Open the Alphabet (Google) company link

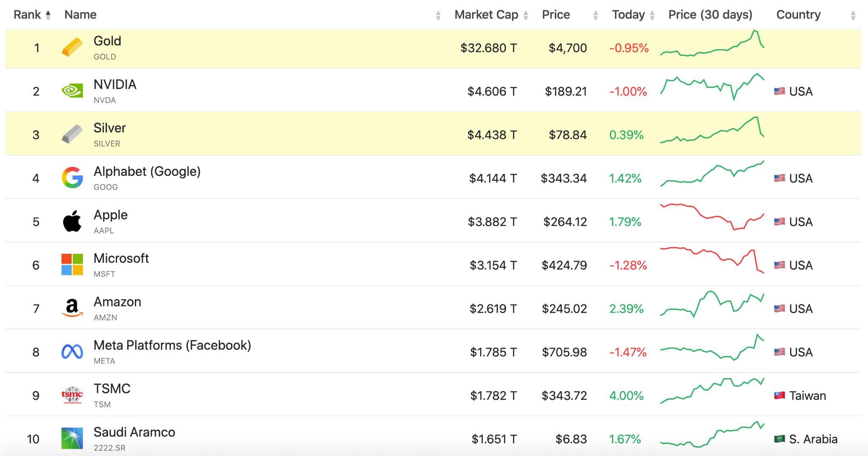[147, 172]
